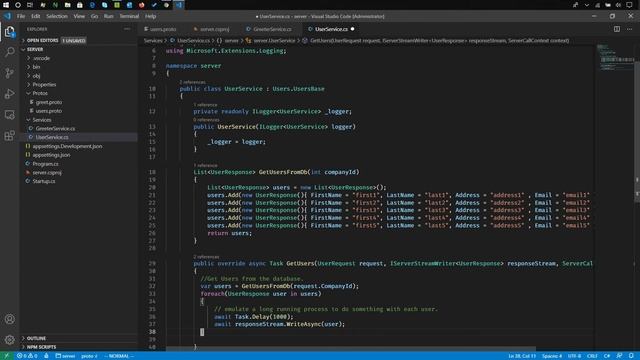Viewport: 640px width, 360px height.
Task: Open Program.cs in the explorer
Action: tap(45, 164)
